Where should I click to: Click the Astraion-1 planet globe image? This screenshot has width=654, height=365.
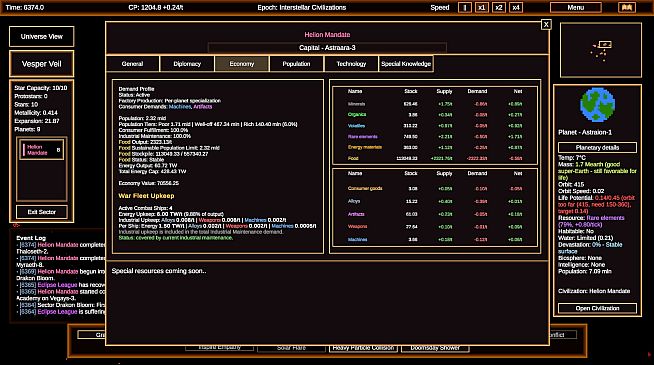tap(597, 105)
